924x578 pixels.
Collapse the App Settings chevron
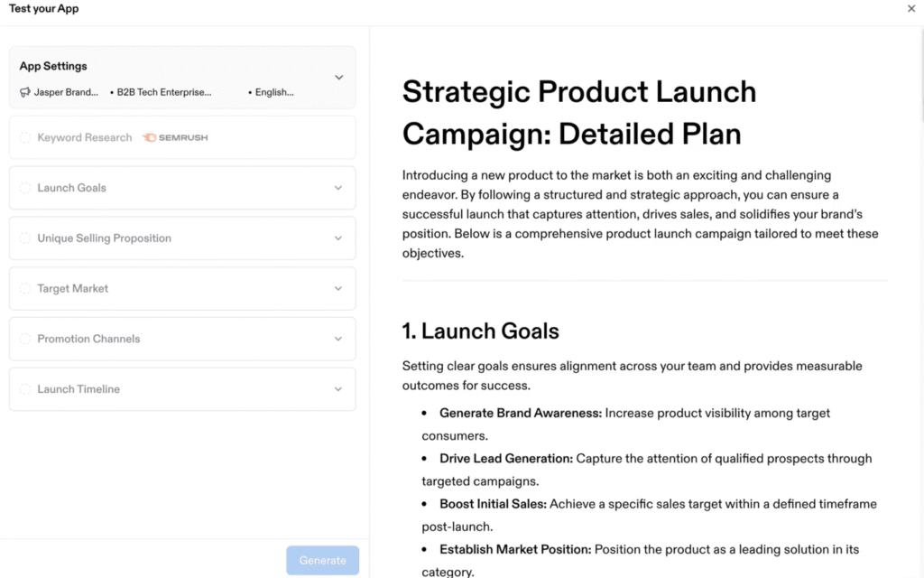pyautogui.click(x=338, y=78)
